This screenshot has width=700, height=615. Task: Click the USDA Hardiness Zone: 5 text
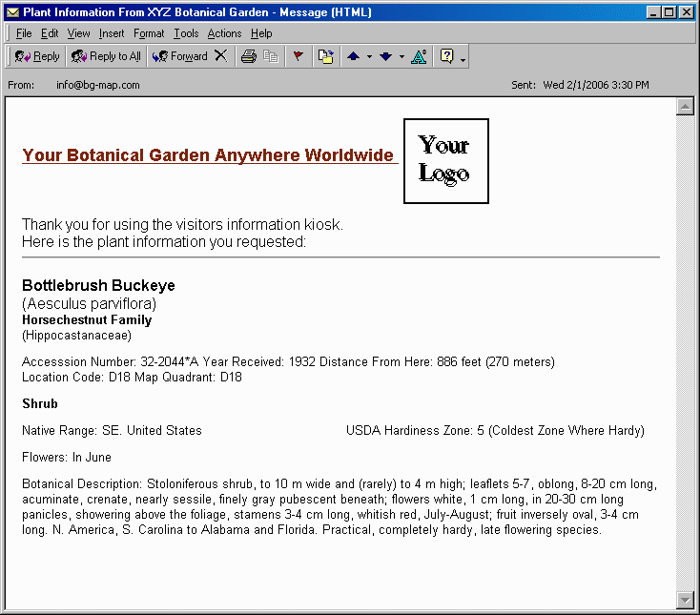tap(415, 430)
